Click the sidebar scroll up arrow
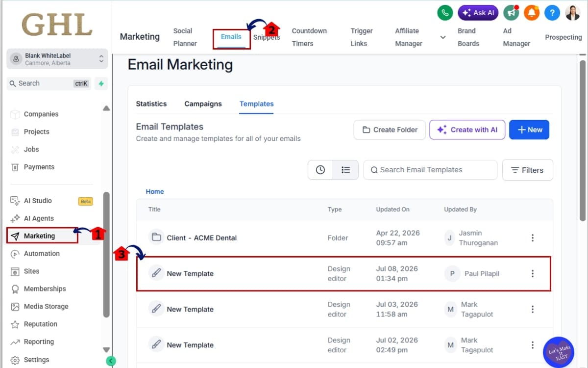This screenshot has height=368, width=588. (106, 108)
